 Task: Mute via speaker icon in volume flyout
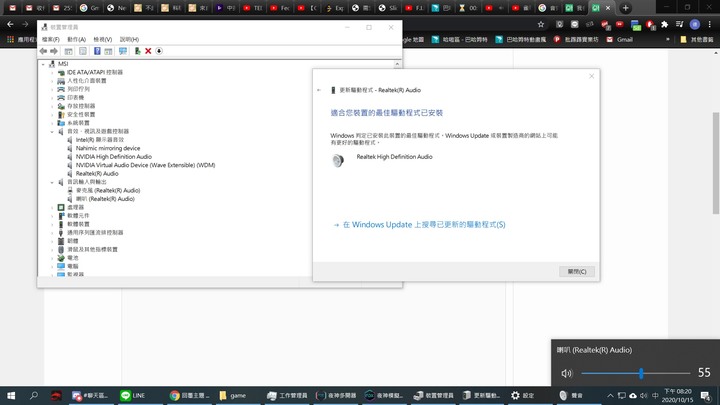pos(567,373)
